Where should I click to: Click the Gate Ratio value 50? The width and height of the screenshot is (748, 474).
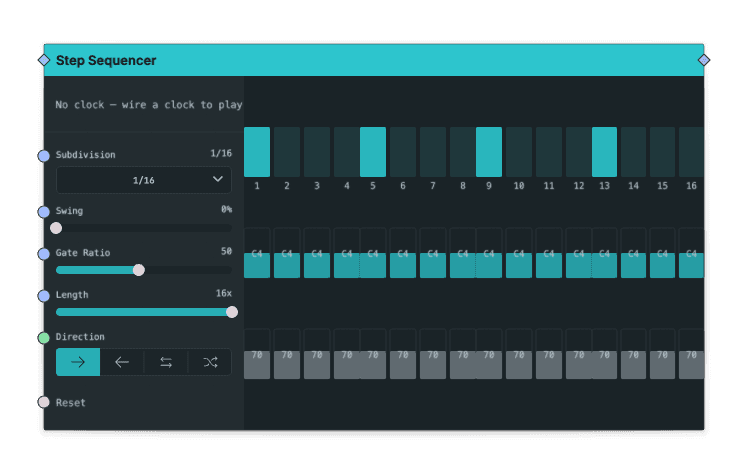(x=226, y=251)
